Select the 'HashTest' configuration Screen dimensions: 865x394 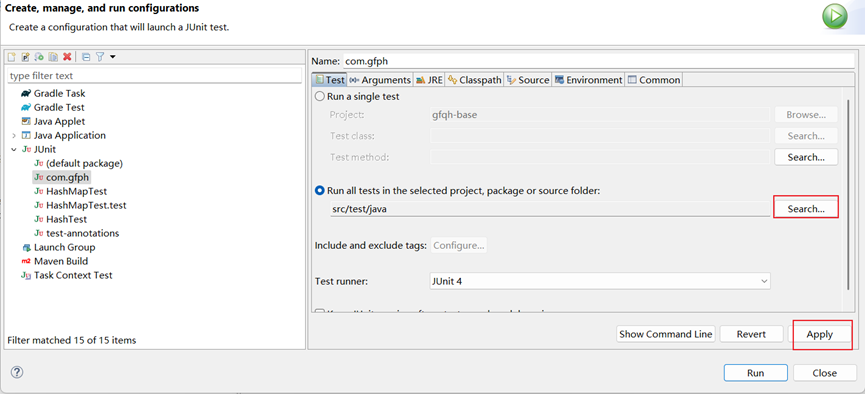point(67,219)
